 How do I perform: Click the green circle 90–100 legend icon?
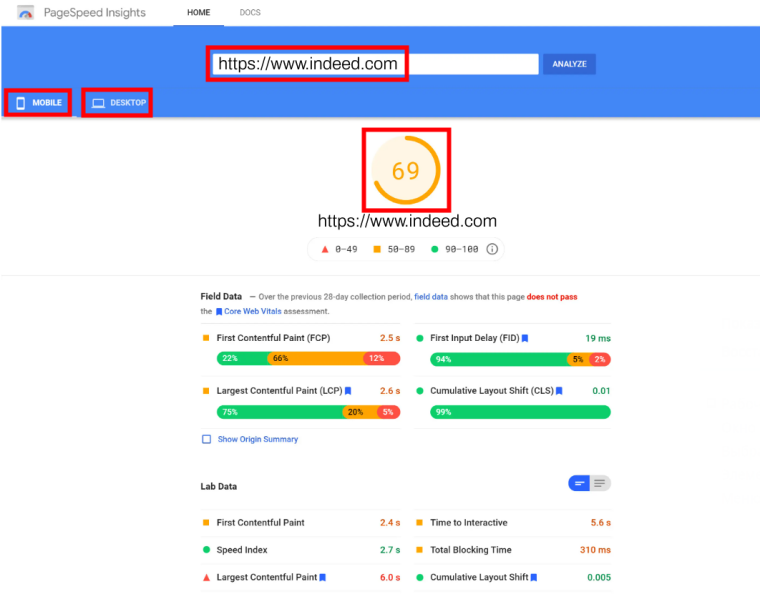[434, 249]
